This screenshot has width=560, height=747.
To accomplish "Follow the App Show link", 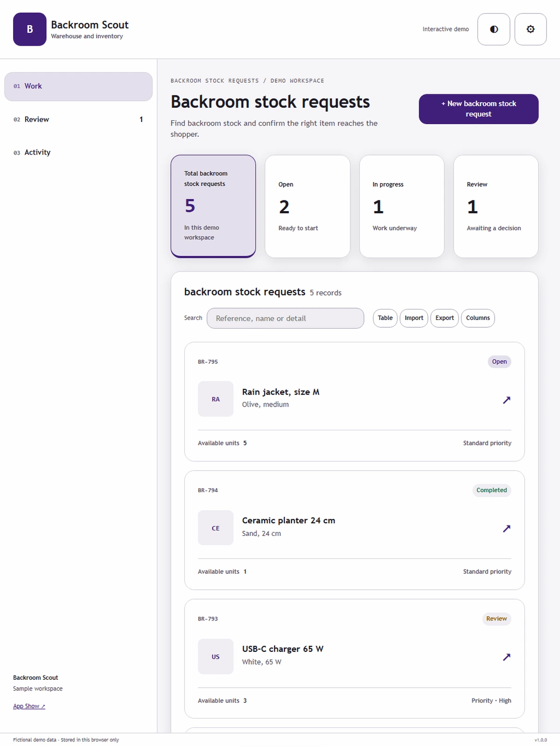I will click(29, 706).
